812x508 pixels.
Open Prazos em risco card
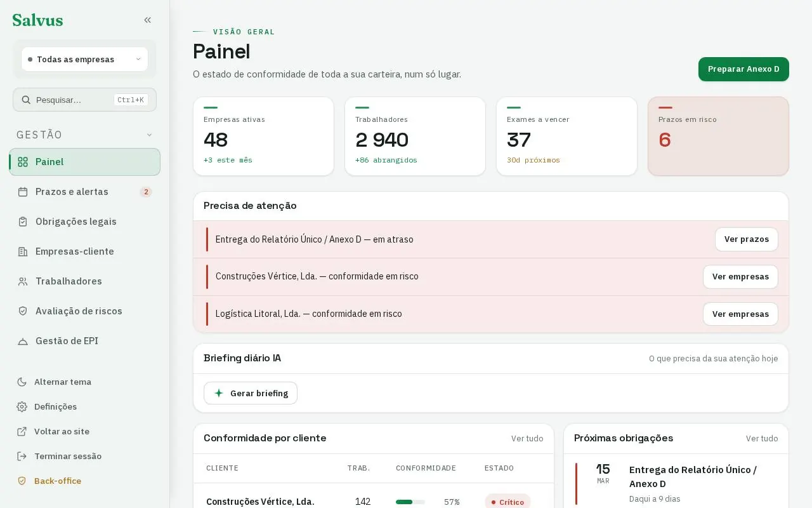[718, 136]
